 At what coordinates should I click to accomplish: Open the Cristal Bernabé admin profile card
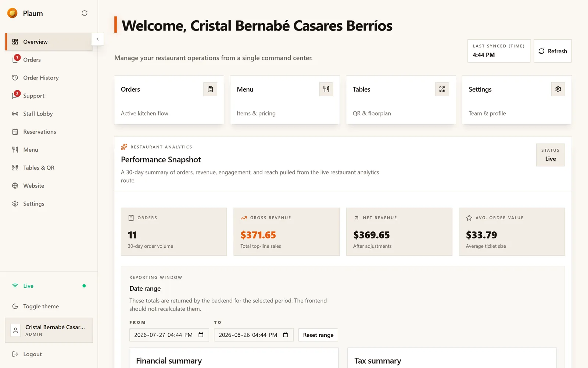(x=49, y=330)
